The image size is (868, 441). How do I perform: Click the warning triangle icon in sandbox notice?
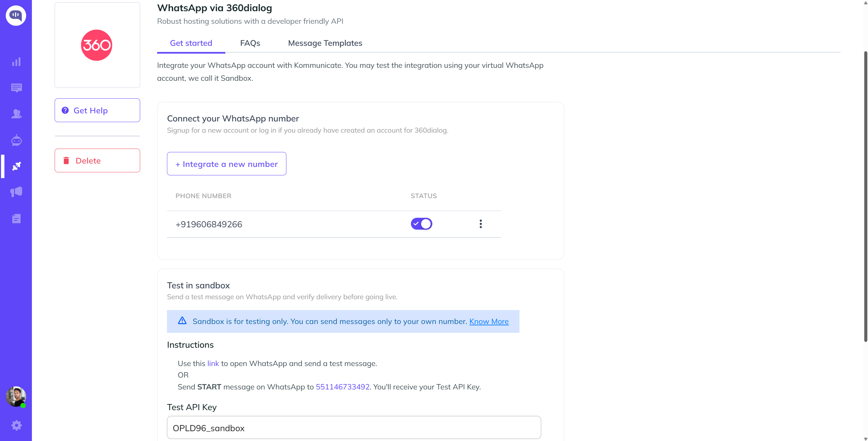pyautogui.click(x=182, y=321)
